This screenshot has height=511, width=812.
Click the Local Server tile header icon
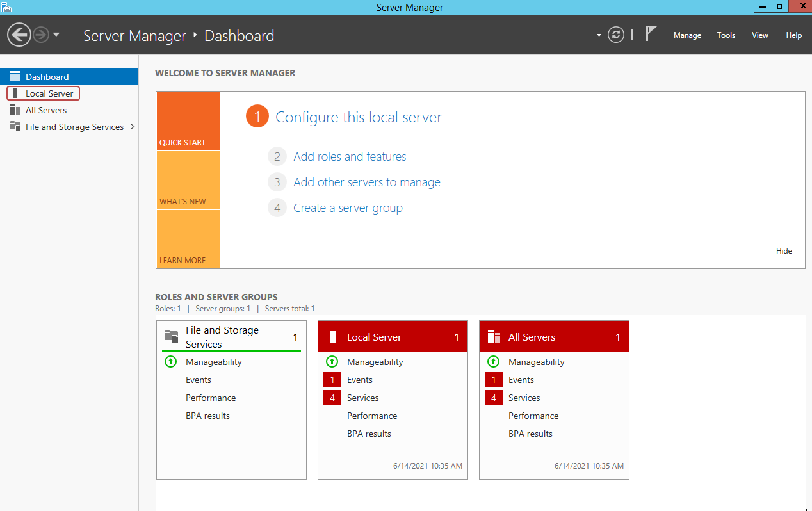332,337
